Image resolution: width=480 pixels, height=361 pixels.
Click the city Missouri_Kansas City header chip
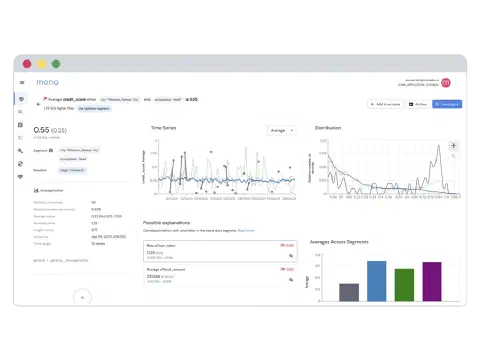tap(120, 100)
